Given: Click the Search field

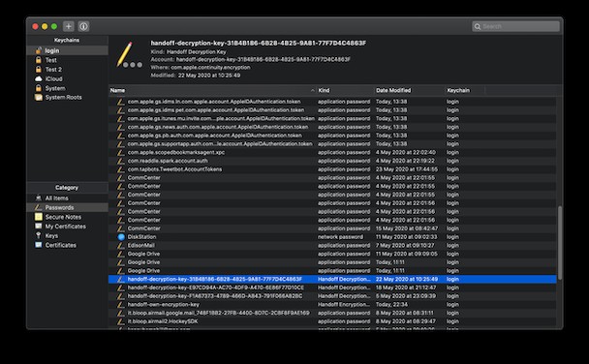Looking at the screenshot, I should tap(515, 26).
